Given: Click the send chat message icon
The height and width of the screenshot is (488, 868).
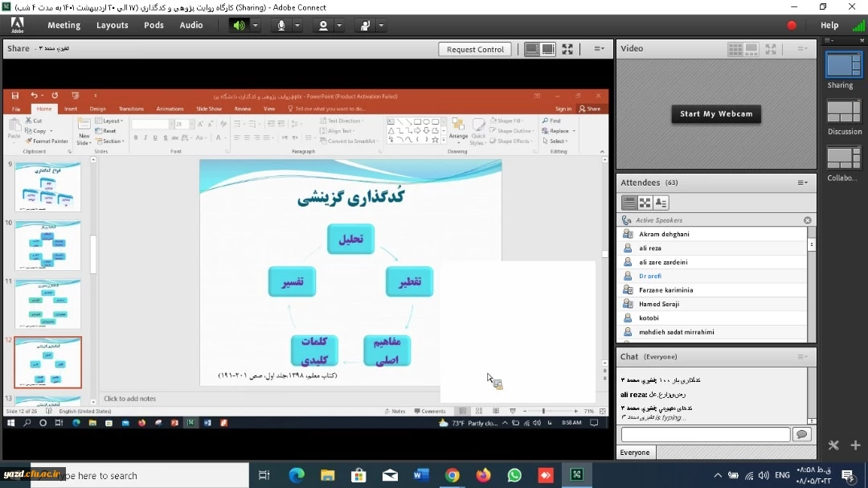Looking at the screenshot, I should tap(801, 434).
